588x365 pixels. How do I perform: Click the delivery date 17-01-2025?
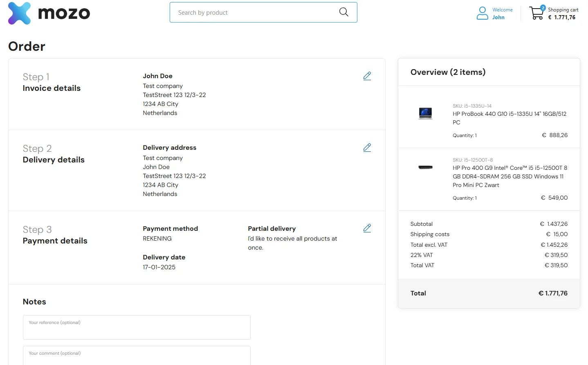(x=159, y=267)
